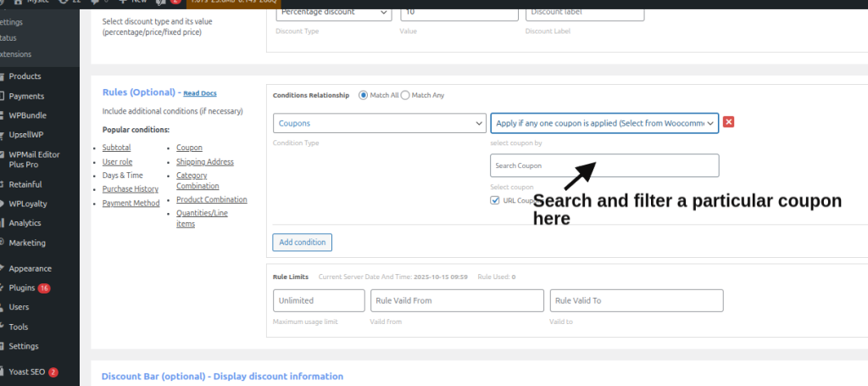Click the Plugins update count badge
Screen dimensions: 868x386
coord(44,288)
